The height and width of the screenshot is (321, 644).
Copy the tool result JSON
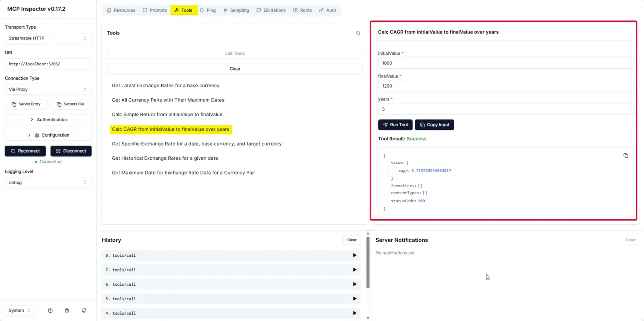pos(625,156)
